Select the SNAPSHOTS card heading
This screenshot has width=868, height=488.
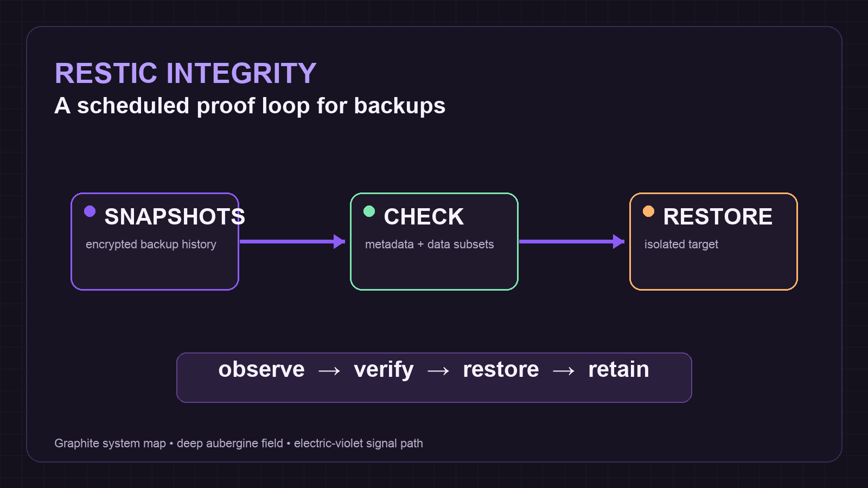point(175,217)
